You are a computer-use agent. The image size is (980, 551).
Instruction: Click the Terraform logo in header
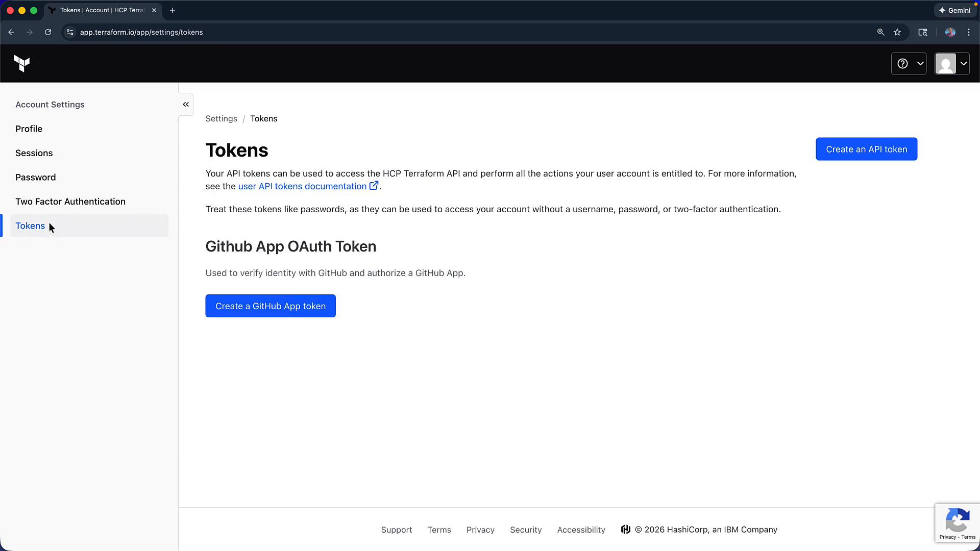click(x=22, y=64)
